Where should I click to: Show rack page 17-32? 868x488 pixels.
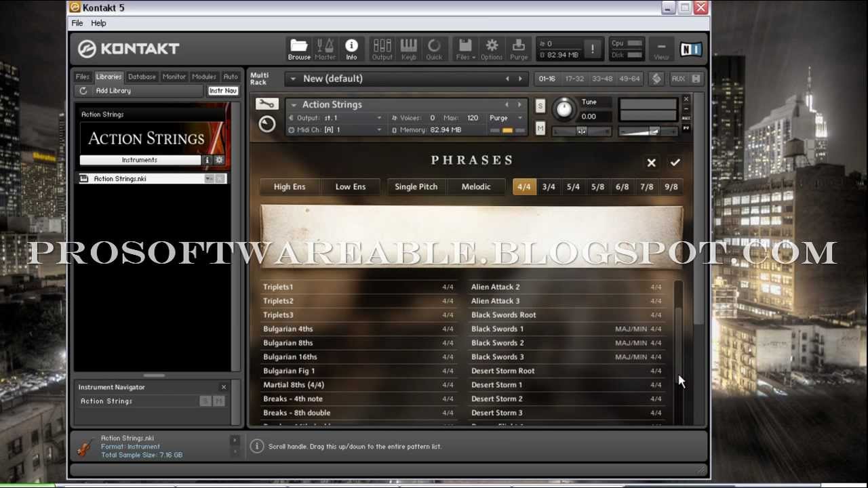coord(574,79)
